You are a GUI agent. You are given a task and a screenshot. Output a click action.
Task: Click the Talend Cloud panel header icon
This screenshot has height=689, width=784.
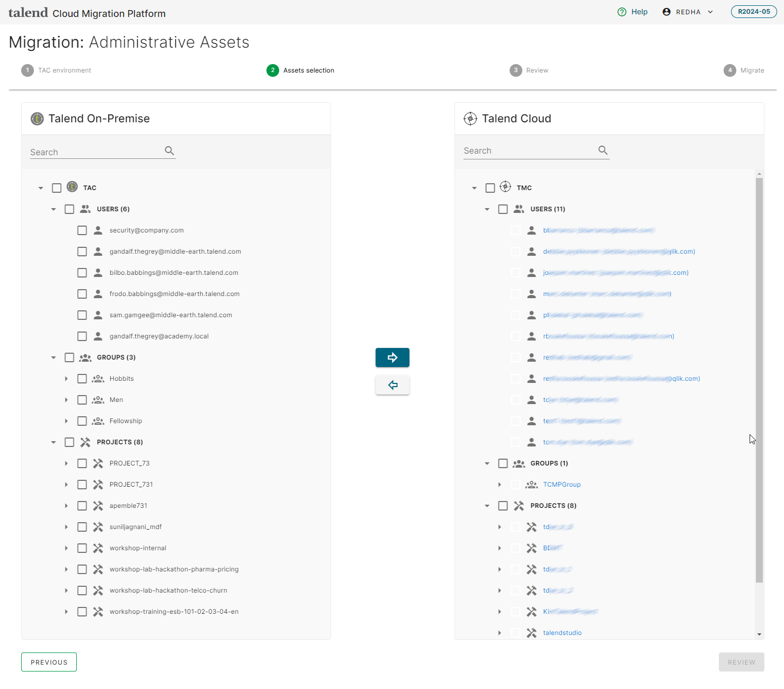point(470,119)
